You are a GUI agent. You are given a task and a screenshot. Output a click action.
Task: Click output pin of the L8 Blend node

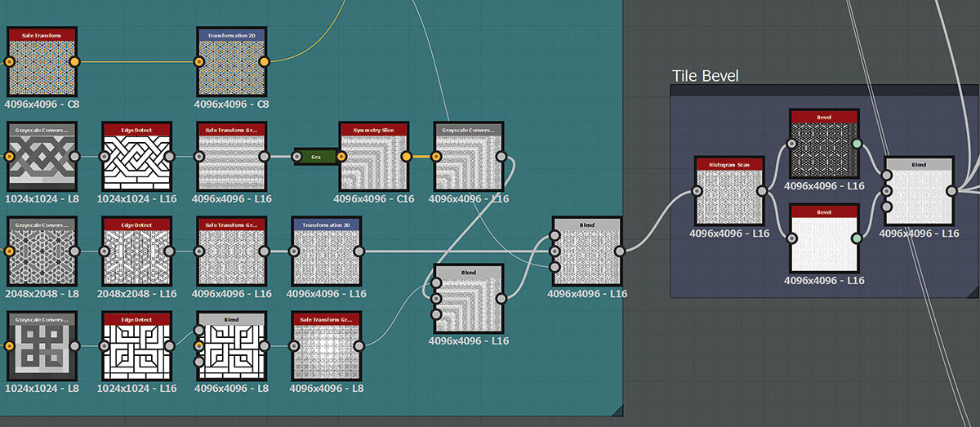(x=265, y=346)
